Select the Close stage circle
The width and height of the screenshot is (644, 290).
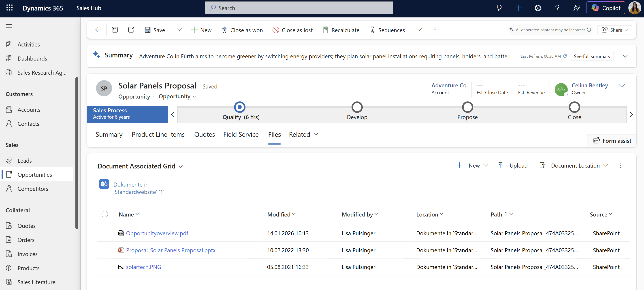tap(574, 107)
